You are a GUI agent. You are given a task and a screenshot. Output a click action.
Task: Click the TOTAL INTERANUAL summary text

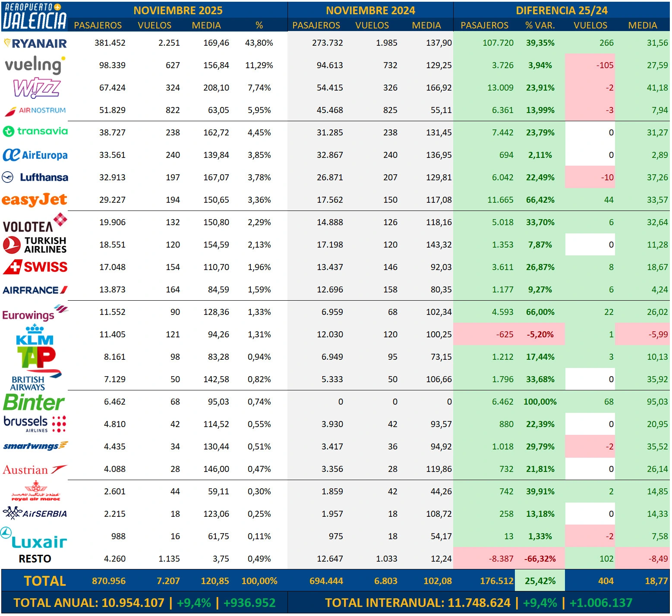pos(478,603)
